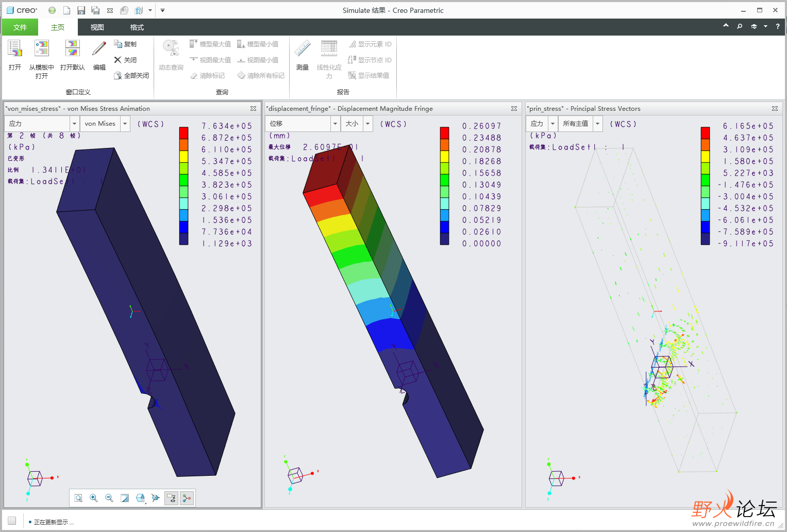Viewport: 787px width, 532px height.
Task: Click the Save a copy icon beside Save
Action: point(95,10)
